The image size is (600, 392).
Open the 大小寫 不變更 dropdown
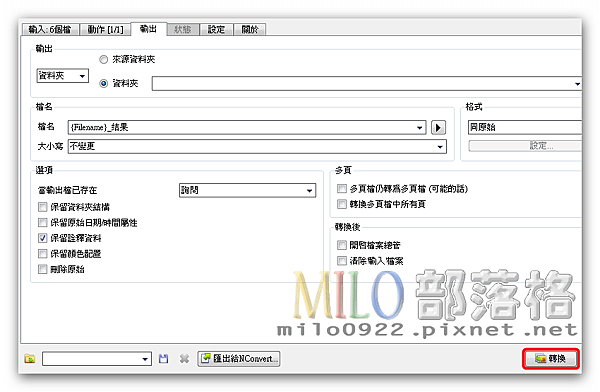coord(257,146)
